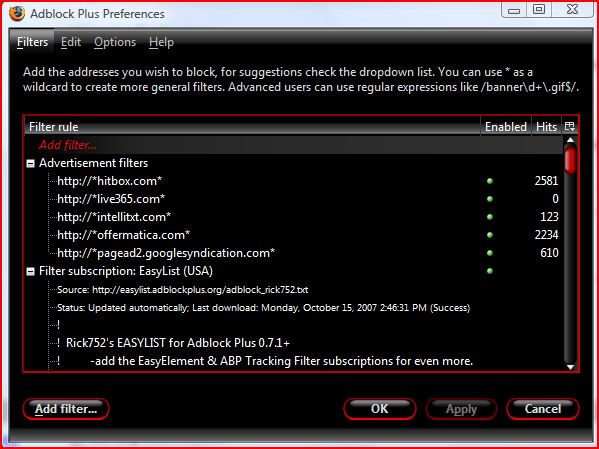This screenshot has height=449, width=599.
Task: Select the Filter subscription: EasyList (USA) row
Action: [x=293, y=271]
